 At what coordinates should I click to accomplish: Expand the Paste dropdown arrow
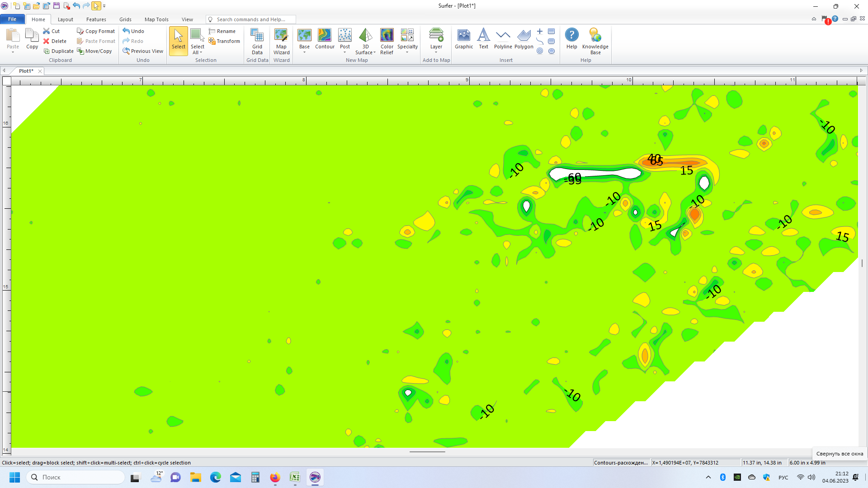pyautogui.click(x=13, y=52)
